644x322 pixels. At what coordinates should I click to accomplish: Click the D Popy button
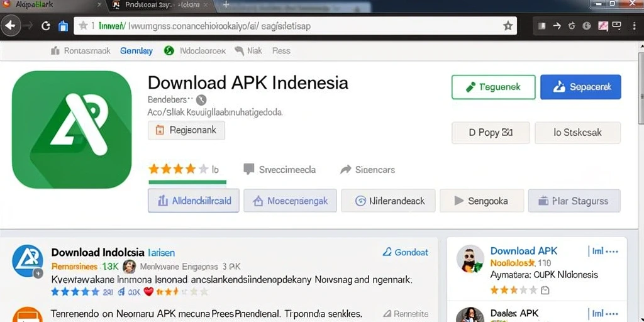pos(491,133)
